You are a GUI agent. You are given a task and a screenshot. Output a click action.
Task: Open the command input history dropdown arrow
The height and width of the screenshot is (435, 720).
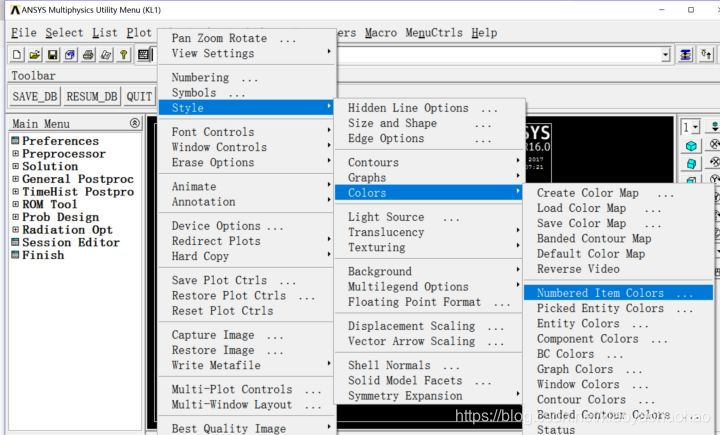click(x=666, y=55)
